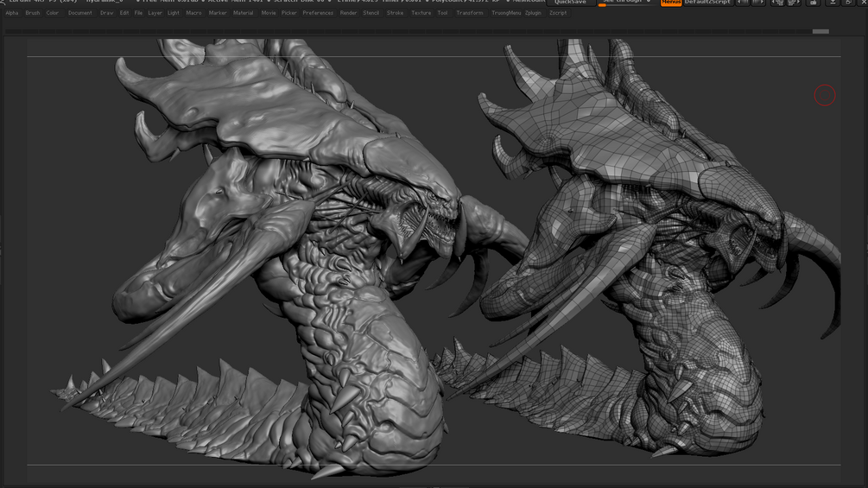This screenshot has width=868, height=488.
Task: Minimize the ZBrush window
Action: click(832, 3)
